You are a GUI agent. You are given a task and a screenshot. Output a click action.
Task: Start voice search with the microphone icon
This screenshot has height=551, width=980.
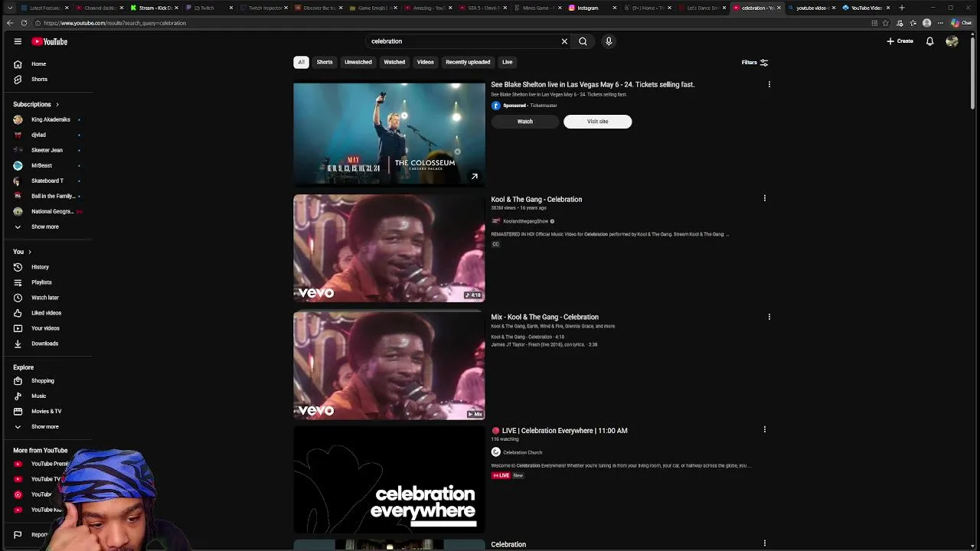coord(609,41)
